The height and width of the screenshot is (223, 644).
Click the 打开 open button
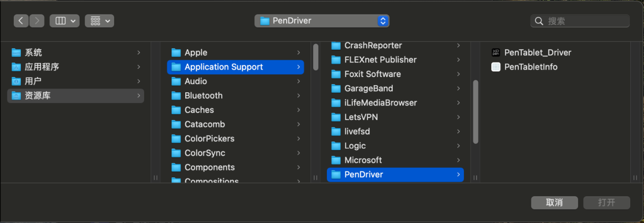pyautogui.click(x=606, y=203)
